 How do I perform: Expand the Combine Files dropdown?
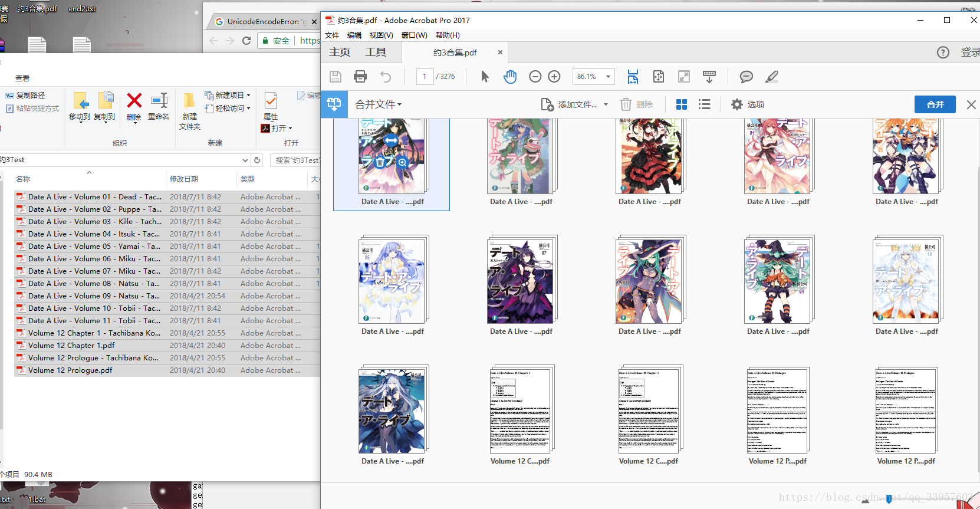click(399, 105)
